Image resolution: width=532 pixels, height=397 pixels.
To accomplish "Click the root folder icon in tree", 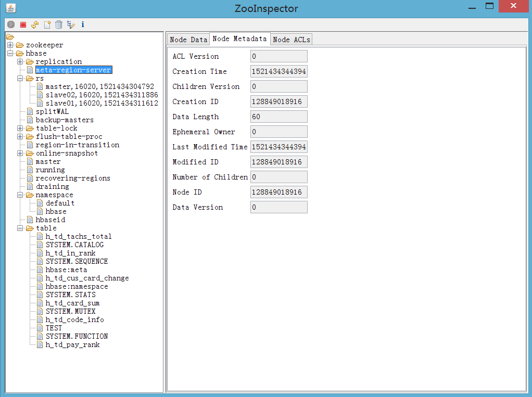I will coord(10,36).
